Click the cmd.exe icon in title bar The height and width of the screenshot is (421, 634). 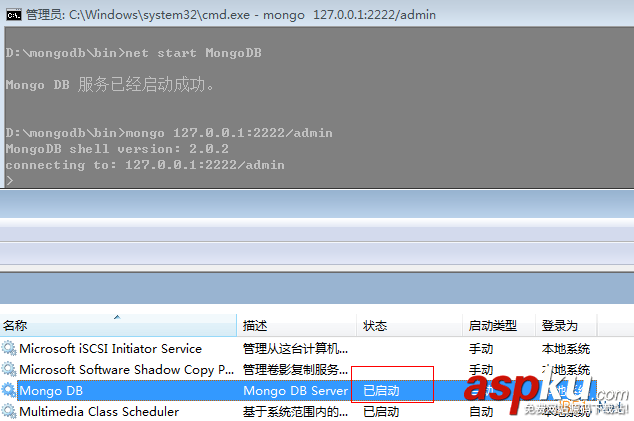[x=13, y=15]
